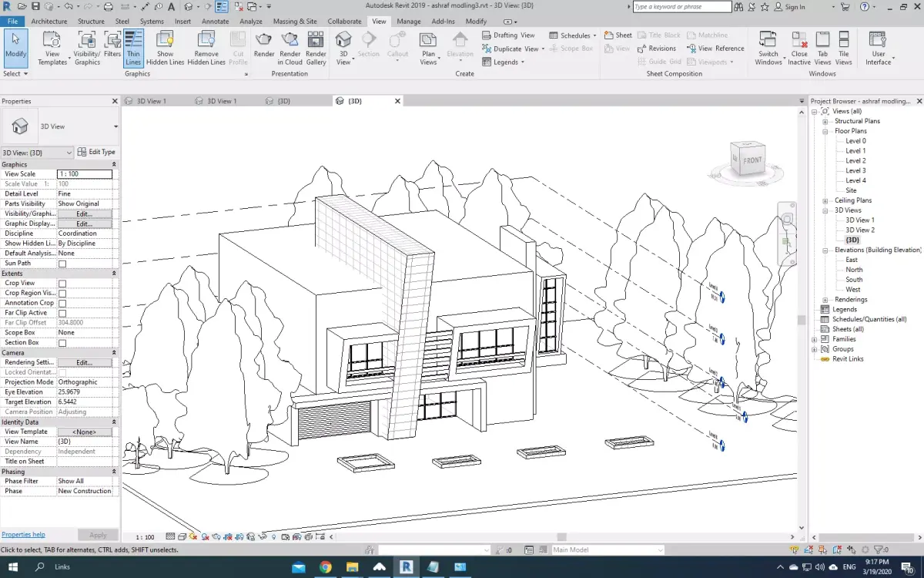Click the Modify arrow tool
The image size is (924, 578).
(15, 46)
